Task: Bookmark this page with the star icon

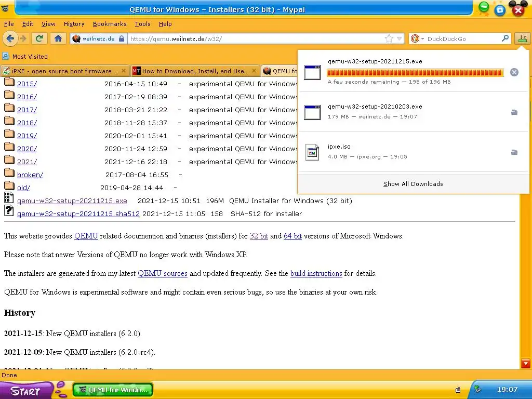Action: pos(389,38)
